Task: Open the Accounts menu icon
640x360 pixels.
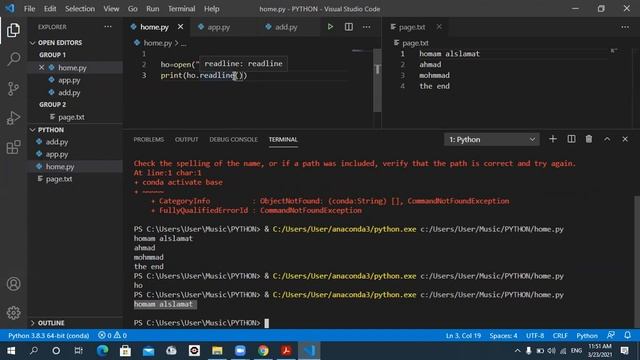Action: tap(13, 284)
